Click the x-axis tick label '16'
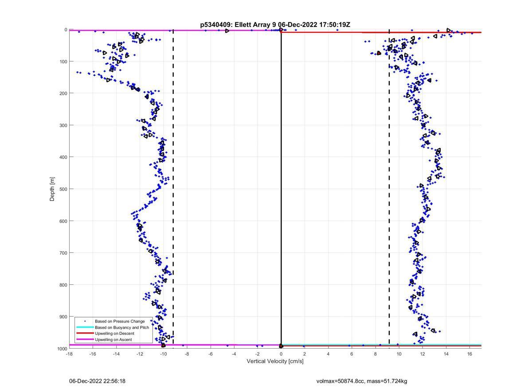Image resolution: width=532 pixels, height=392 pixels. 470,354
